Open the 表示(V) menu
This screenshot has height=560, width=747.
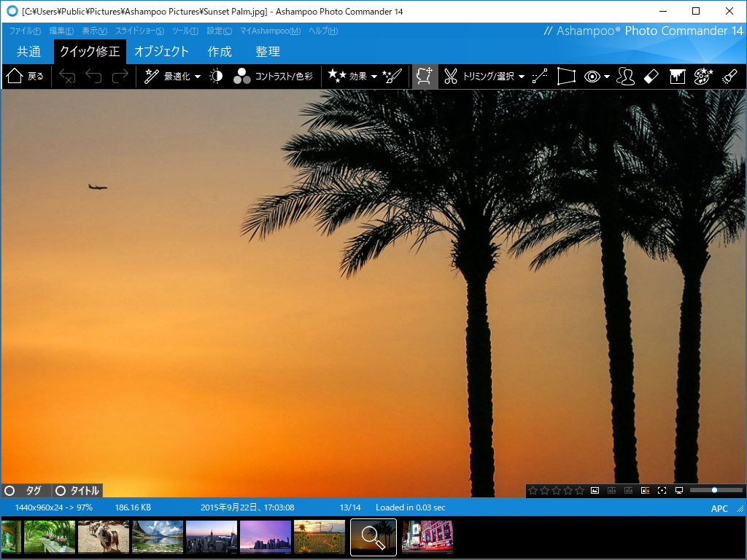(x=94, y=31)
